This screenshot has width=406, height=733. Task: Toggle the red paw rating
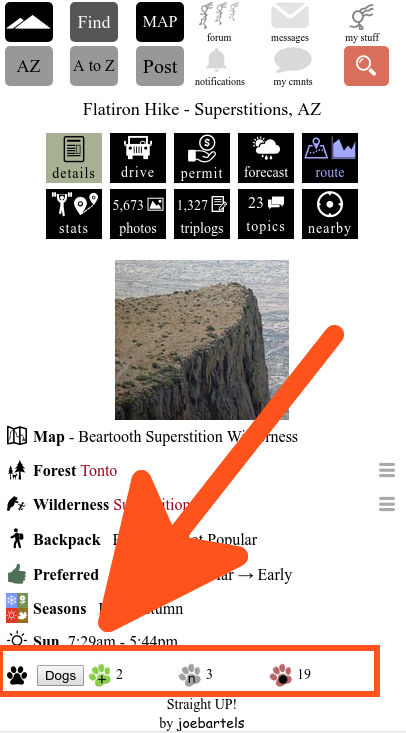coord(281,675)
